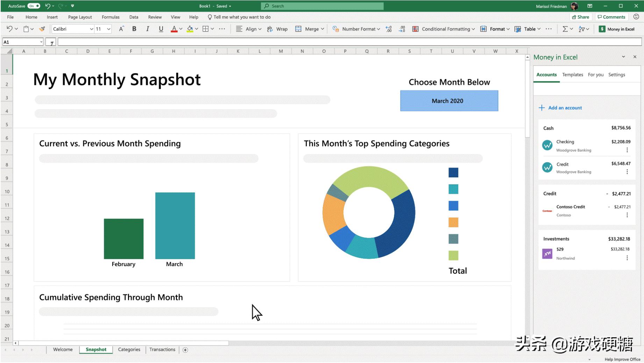Viewport: 644px width, 363px height.
Task: Toggle bold formatting
Action: (x=134, y=29)
